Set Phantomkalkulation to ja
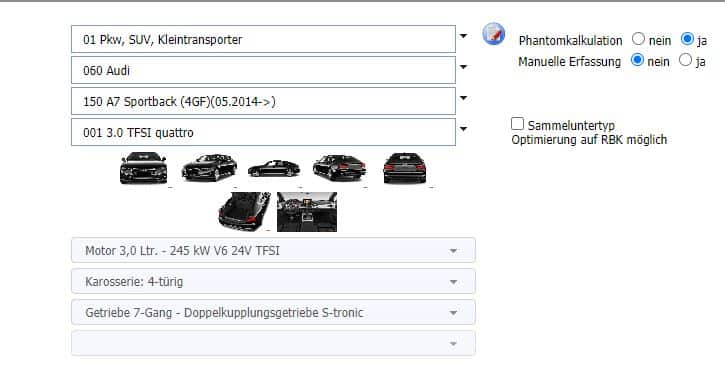The image size is (725, 390). click(687, 39)
